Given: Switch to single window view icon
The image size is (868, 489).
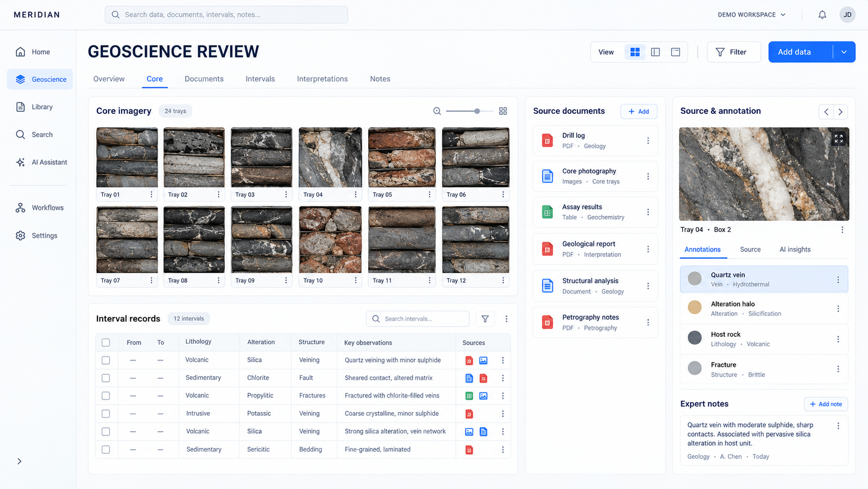Looking at the screenshot, I should click(x=675, y=52).
